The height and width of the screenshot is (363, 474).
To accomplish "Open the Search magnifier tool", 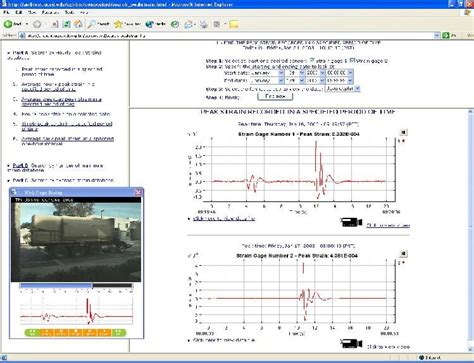I will click(98, 24).
